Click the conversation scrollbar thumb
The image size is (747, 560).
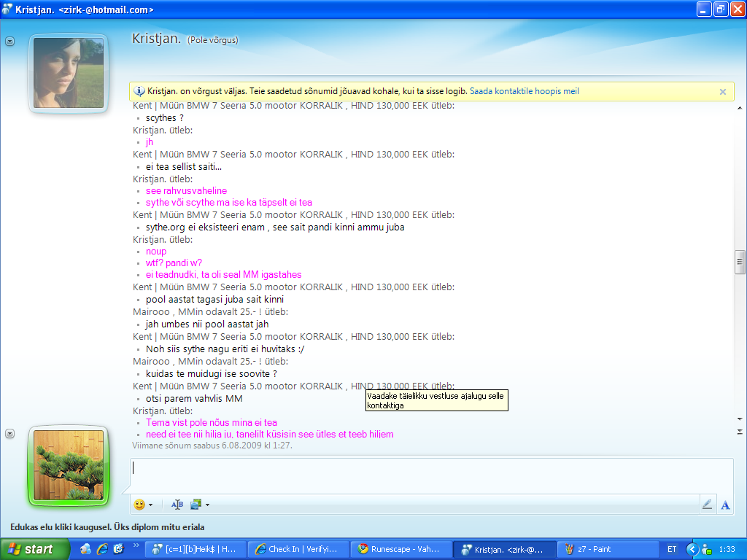(x=739, y=260)
